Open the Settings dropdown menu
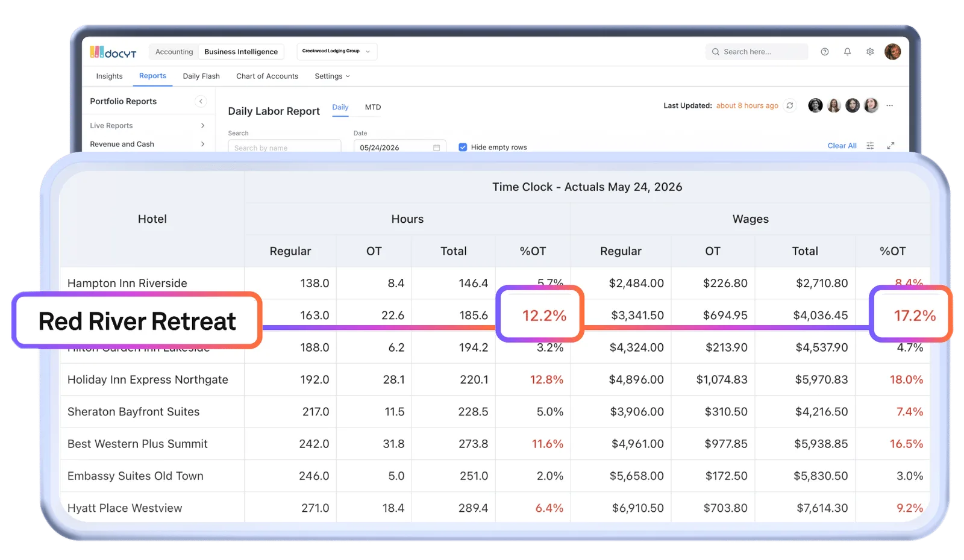The height and width of the screenshot is (560, 964). tap(332, 76)
